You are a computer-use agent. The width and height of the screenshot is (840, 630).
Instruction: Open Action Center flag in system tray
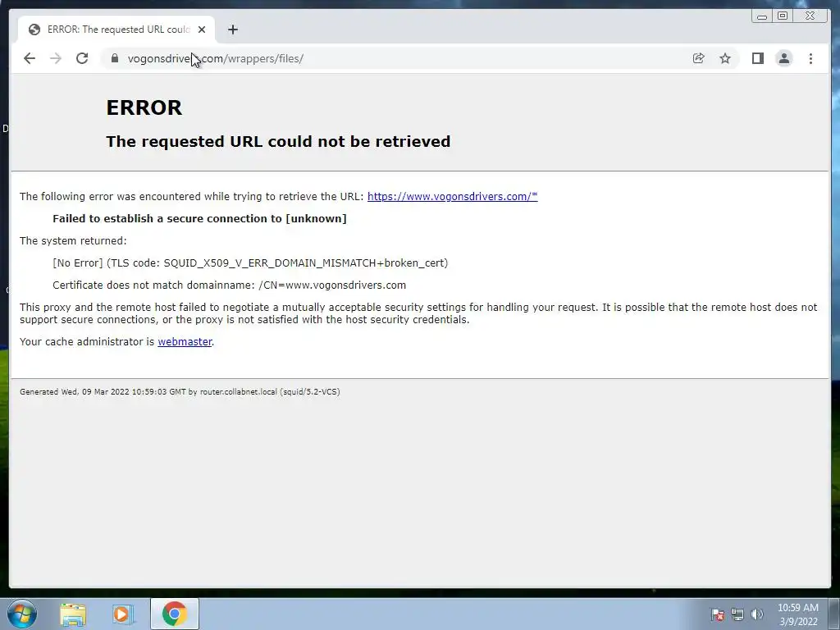pyautogui.click(x=718, y=614)
